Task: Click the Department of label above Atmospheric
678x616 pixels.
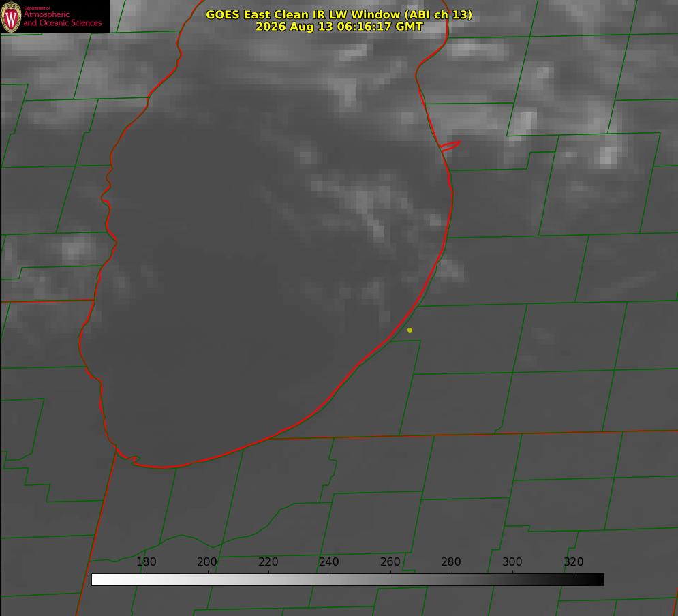Action: 37,8
